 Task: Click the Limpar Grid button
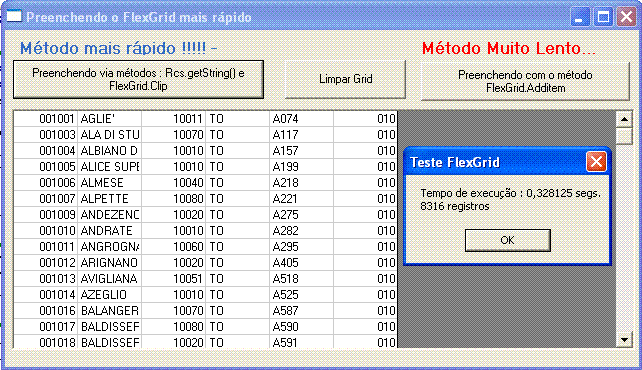pyautogui.click(x=345, y=79)
